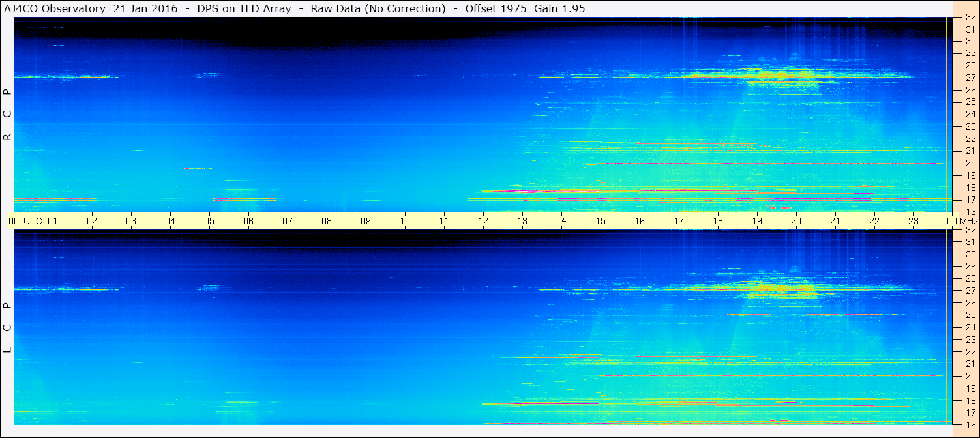Click the LCP vertical axis label
This screenshot has width=980, height=438.
click(x=7, y=328)
